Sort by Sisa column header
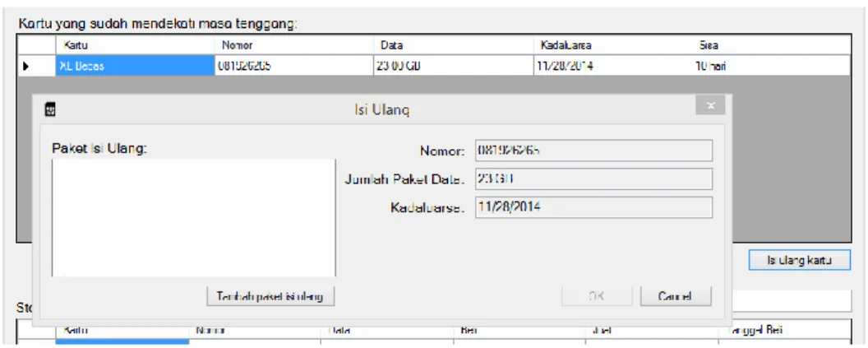 [770, 45]
